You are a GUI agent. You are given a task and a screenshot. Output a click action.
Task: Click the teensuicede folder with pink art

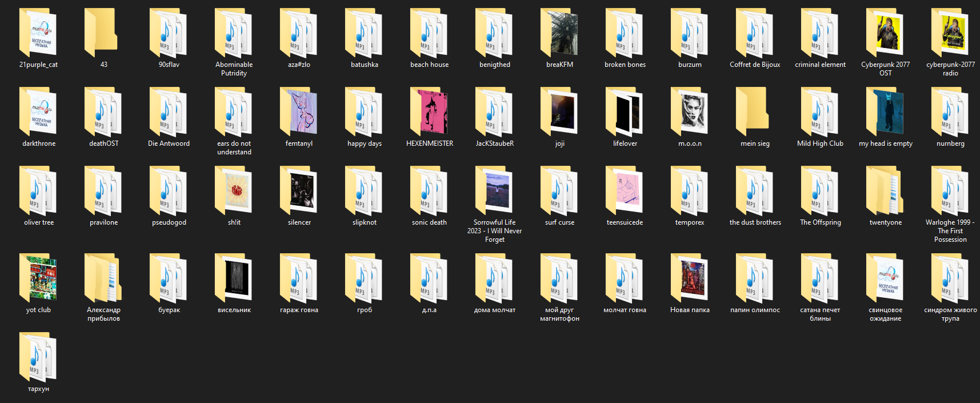[x=625, y=190]
